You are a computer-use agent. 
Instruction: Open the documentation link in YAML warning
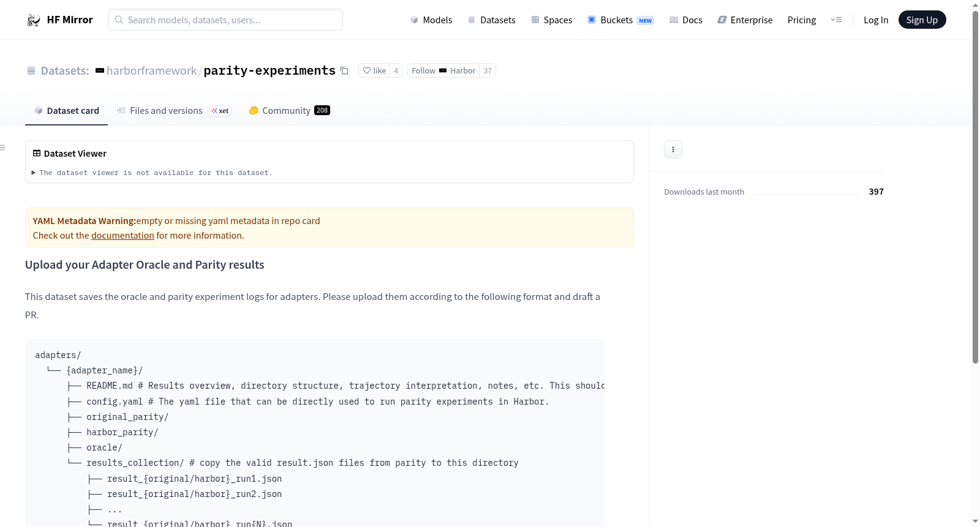point(123,236)
